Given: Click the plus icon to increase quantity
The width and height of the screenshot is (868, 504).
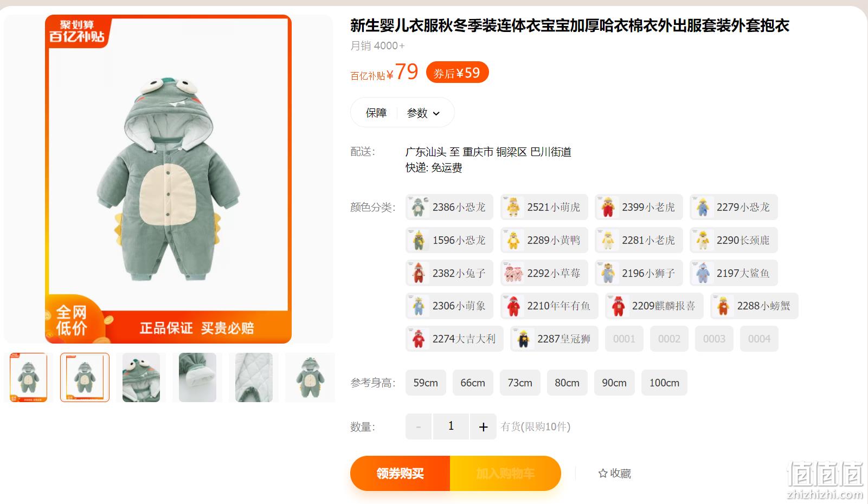Looking at the screenshot, I should pos(483,427).
